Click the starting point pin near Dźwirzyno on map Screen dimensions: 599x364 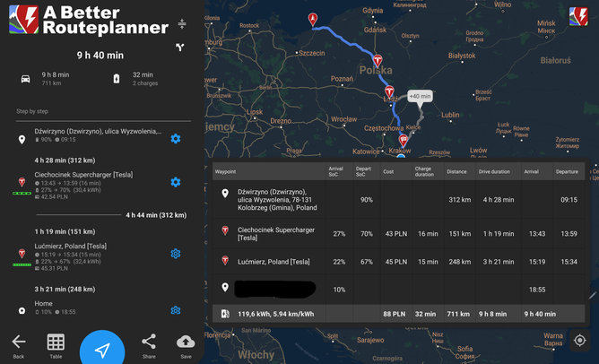[x=312, y=18]
